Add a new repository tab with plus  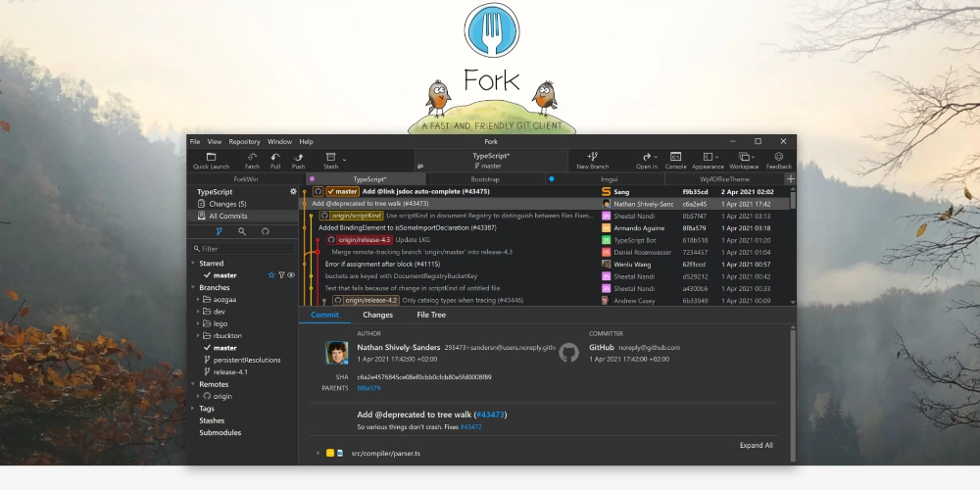tap(790, 178)
